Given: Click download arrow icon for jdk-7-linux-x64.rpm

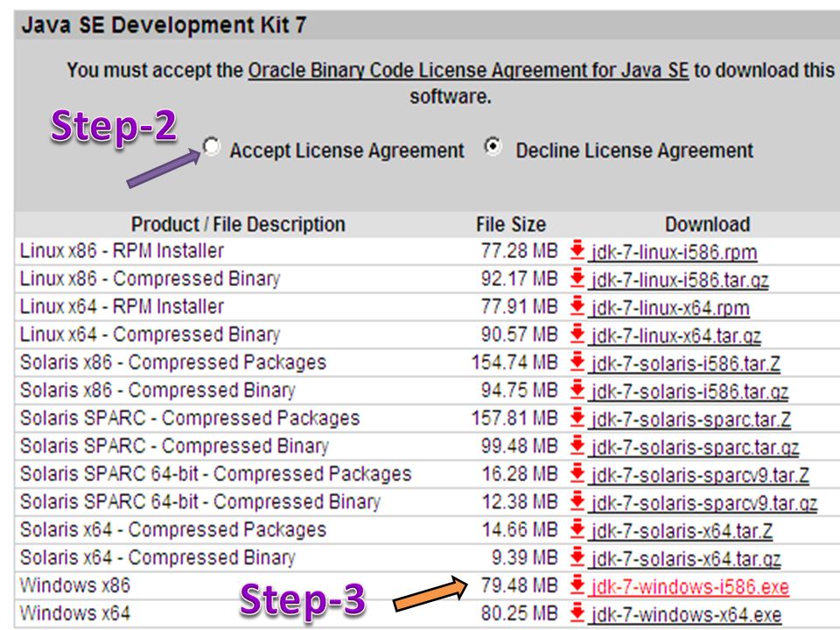Looking at the screenshot, I should click(x=577, y=306).
